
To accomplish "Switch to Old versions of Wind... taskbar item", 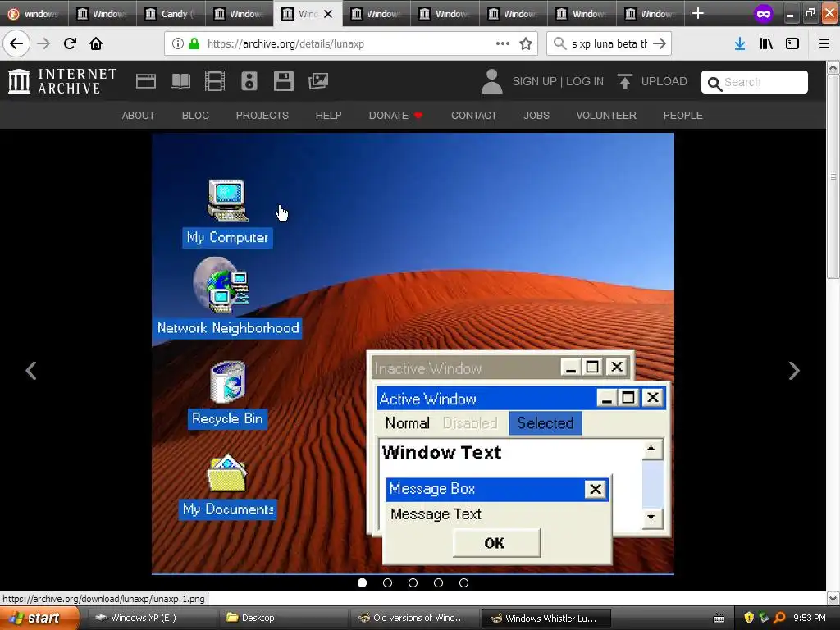I will [414, 619].
